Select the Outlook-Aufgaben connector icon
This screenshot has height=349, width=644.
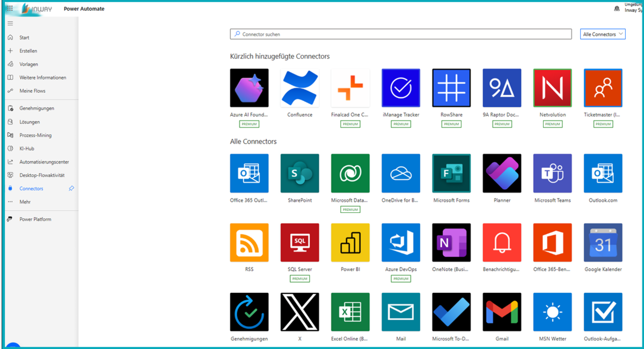tap(603, 312)
